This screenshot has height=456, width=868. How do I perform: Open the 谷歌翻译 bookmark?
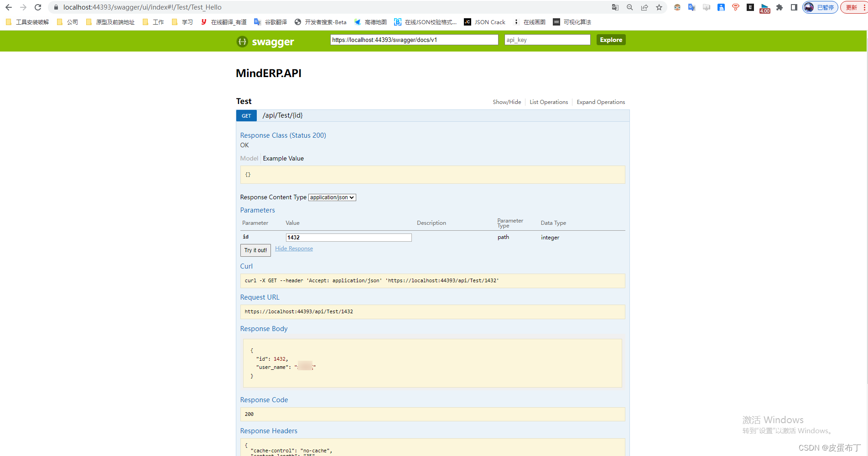coord(270,22)
